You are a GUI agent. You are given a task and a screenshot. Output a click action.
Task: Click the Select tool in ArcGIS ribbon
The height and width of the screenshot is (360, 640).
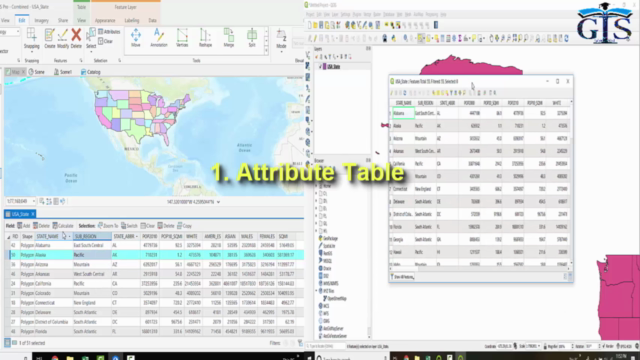point(91,38)
